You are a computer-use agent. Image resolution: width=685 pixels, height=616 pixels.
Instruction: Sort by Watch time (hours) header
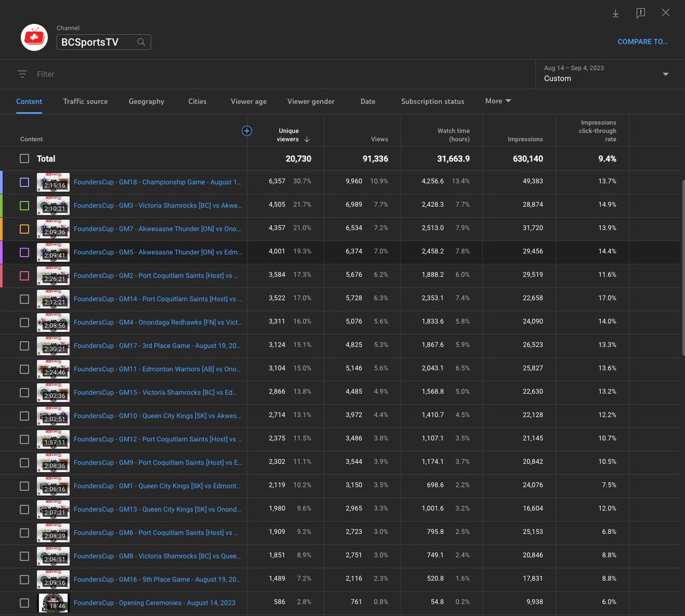453,135
